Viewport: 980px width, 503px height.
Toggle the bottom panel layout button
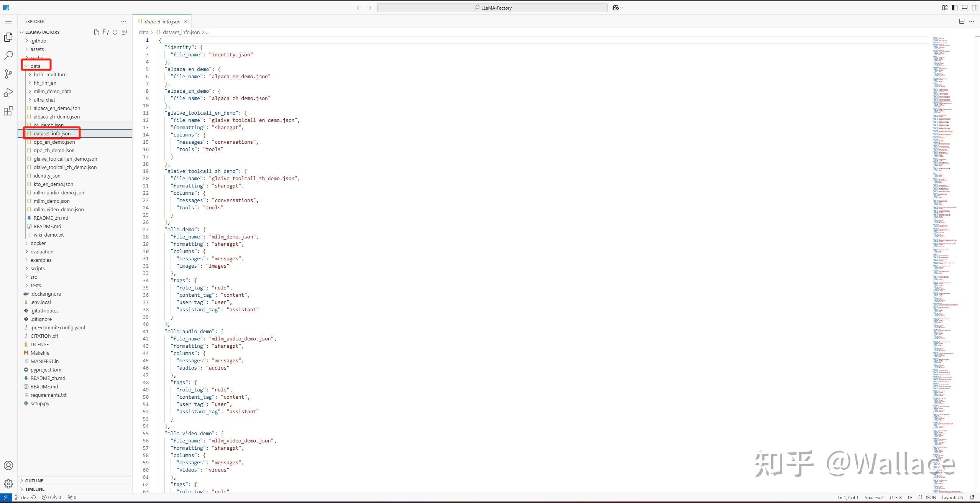point(965,8)
